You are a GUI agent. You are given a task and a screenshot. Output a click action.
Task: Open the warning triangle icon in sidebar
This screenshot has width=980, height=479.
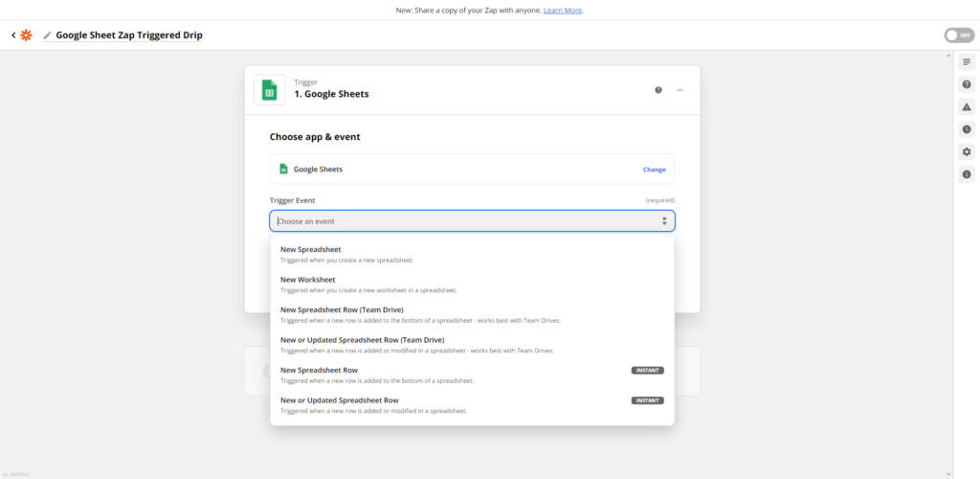click(x=967, y=107)
